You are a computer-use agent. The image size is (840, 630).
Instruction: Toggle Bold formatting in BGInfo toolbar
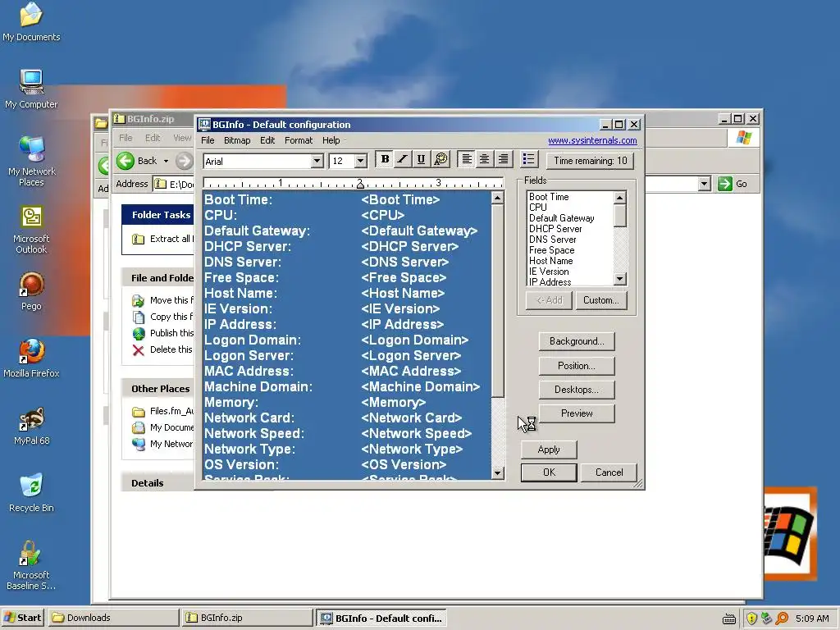(384, 159)
